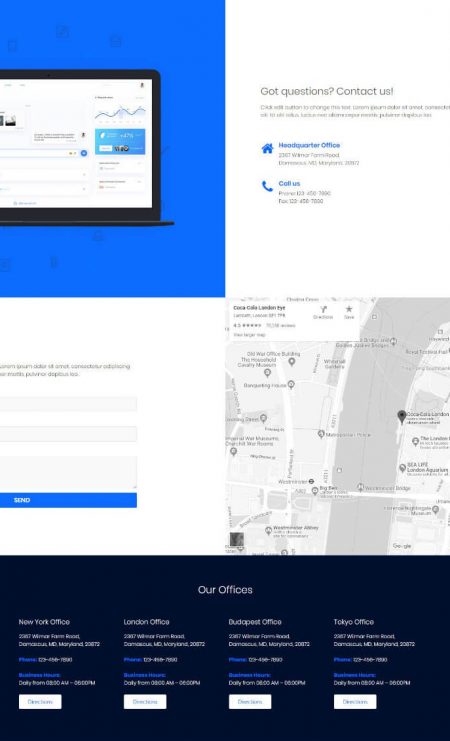The image size is (450, 741).
Task: Click Directions button under Tokyo Office
Action: [355, 702]
